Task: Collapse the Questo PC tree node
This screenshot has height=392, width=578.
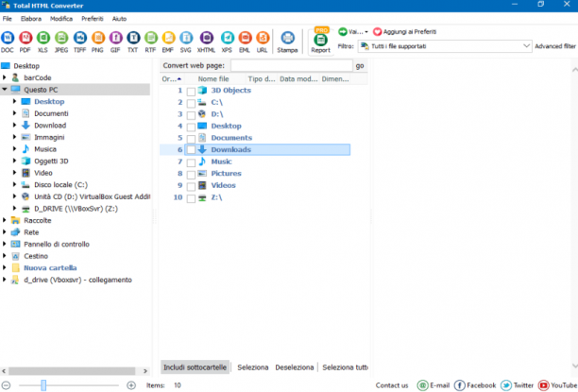Action: (5, 89)
